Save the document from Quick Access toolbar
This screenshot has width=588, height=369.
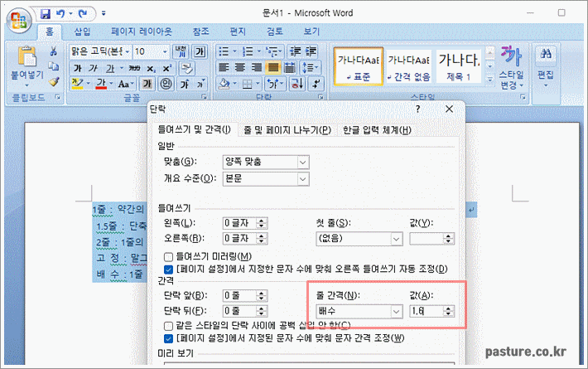(x=46, y=14)
